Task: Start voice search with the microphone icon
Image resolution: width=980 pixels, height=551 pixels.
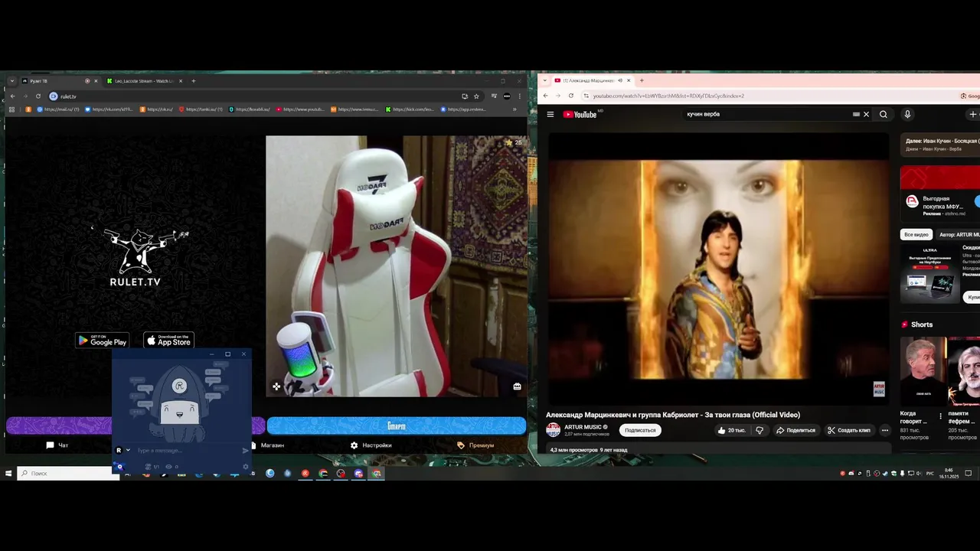Action: point(907,114)
